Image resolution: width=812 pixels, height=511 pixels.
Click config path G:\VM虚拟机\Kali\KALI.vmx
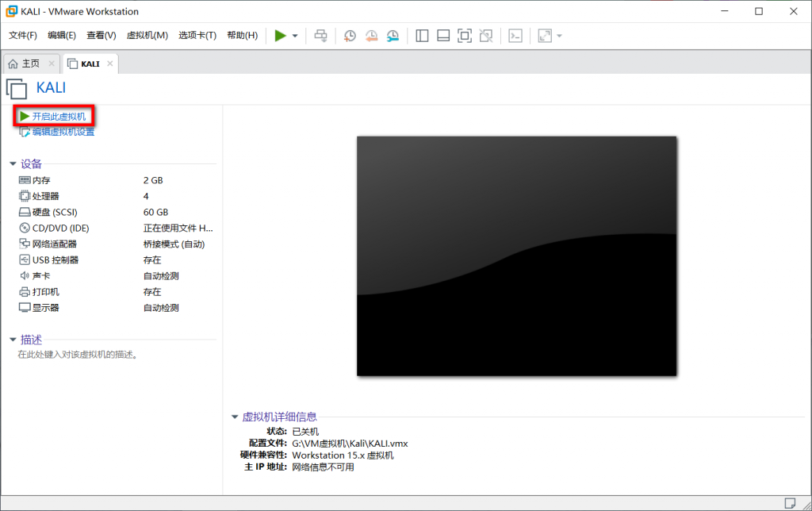[350, 444]
